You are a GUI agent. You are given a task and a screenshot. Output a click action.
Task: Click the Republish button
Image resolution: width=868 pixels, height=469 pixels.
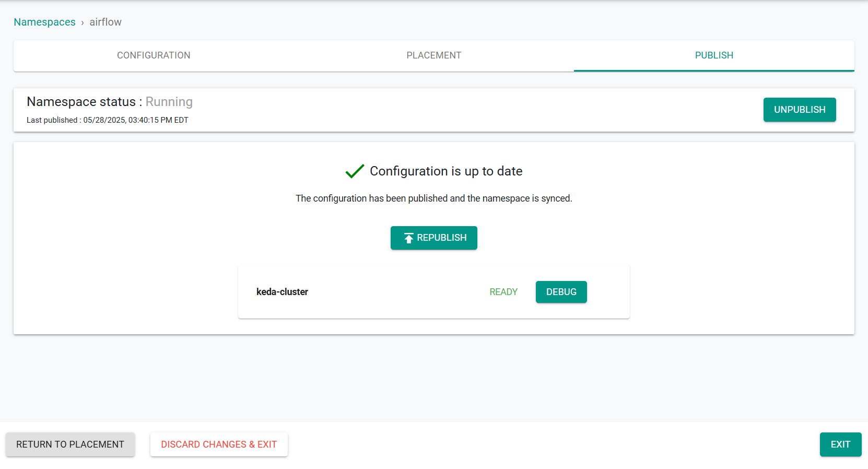(x=434, y=238)
